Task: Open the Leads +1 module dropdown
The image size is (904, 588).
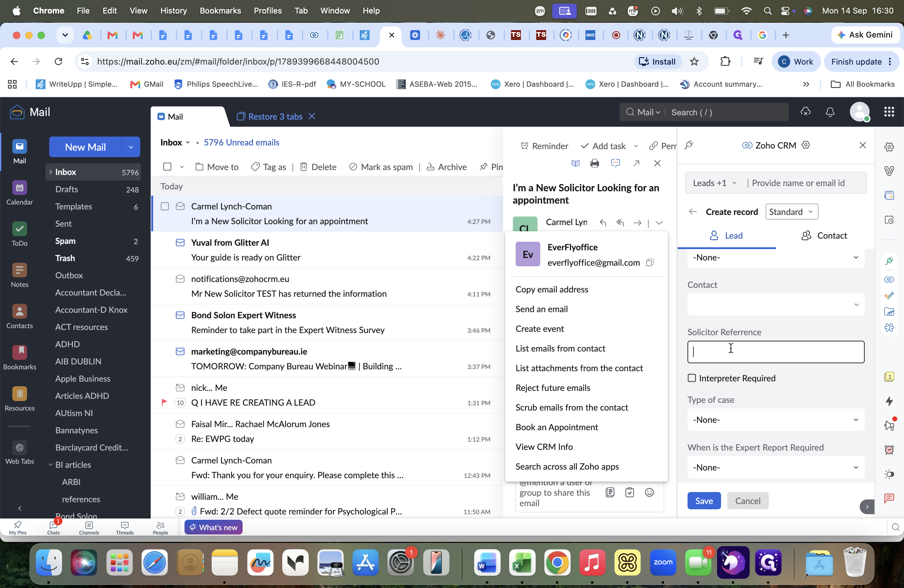Action: (x=715, y=183)
